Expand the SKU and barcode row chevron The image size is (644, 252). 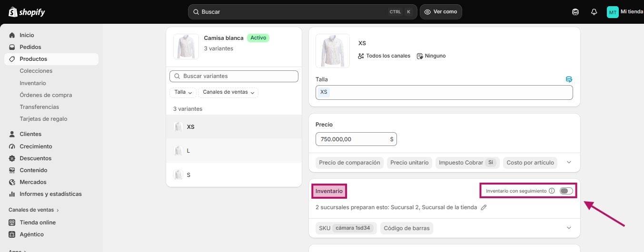click(x=569, y=228)
